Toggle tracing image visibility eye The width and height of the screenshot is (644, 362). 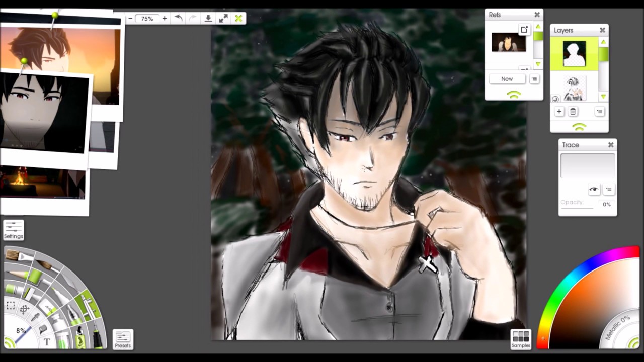click(594, 189)
